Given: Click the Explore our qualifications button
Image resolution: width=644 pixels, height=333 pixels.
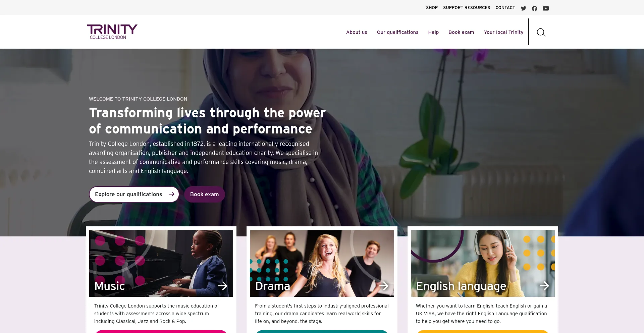Looking at the screenshot, I should (134, 194).
